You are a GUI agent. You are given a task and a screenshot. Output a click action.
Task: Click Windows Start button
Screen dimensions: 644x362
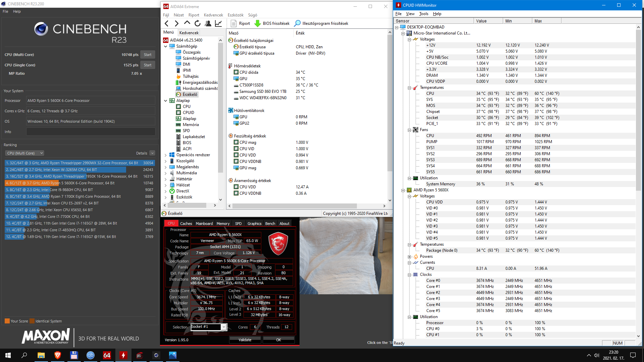click(8, 355)
